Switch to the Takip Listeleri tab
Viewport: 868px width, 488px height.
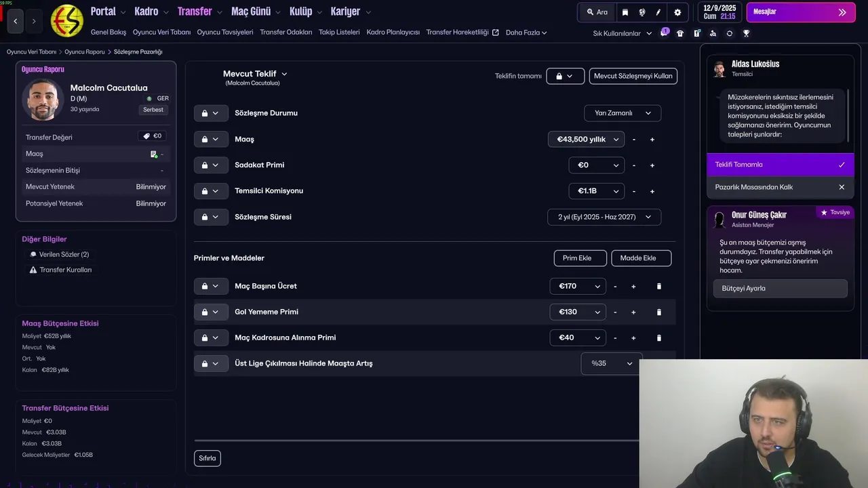pyautogui.click(x=339, y=32)
